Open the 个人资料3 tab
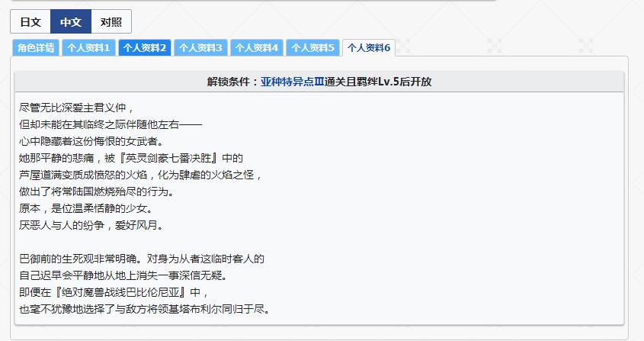644x341 pixels. click(x=201, y=48)
